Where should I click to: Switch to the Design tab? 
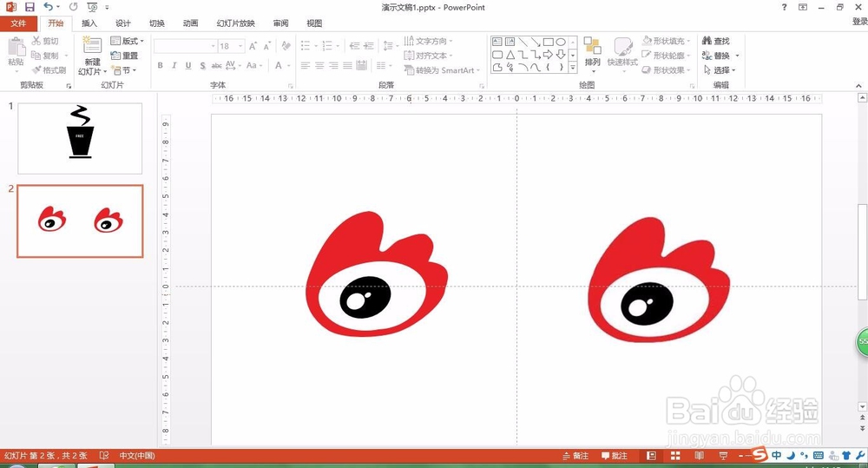tap(123, 23)
